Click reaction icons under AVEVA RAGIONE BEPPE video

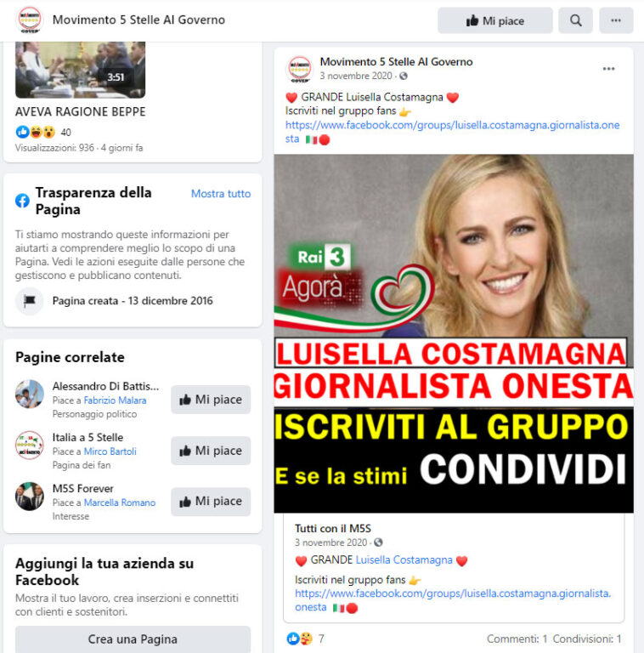pyautogui.click(x=36, y=132)
